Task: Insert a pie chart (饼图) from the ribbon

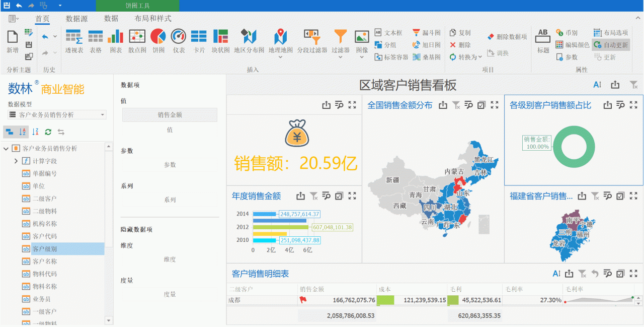Action: tap(158, 40)
